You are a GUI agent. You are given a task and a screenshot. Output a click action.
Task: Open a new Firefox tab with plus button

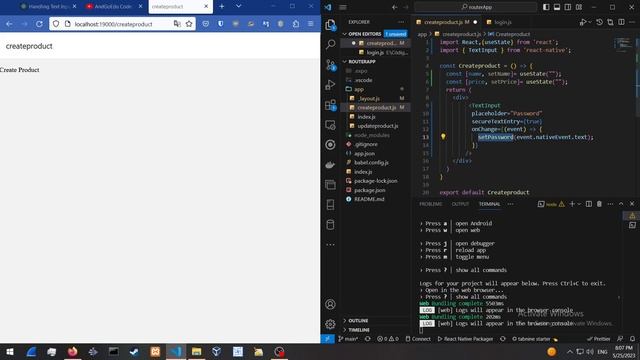(x=222, y=7)
